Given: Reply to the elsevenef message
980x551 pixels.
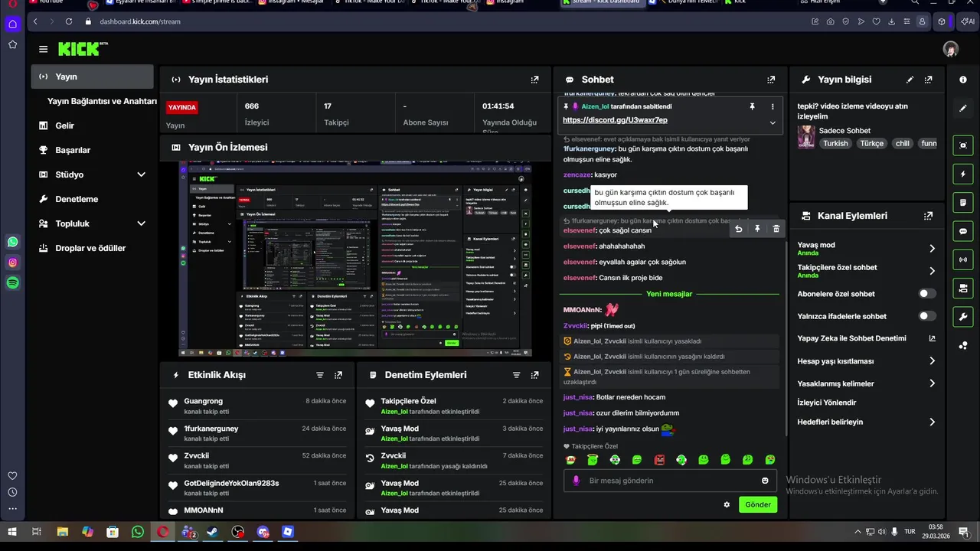Looking at the screenshot, I should [x=738, y=229].
